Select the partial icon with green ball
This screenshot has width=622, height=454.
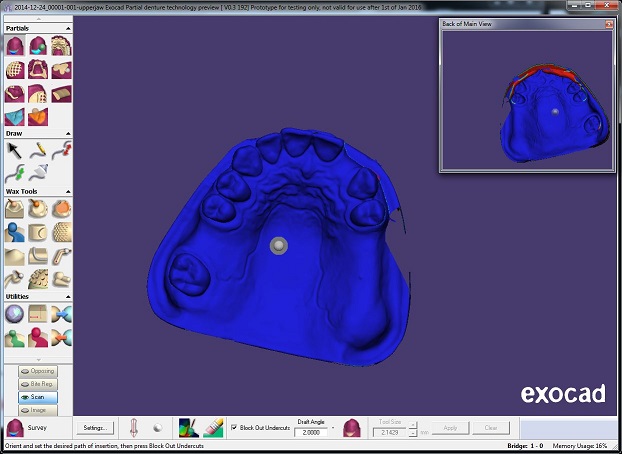pos(38,46)
